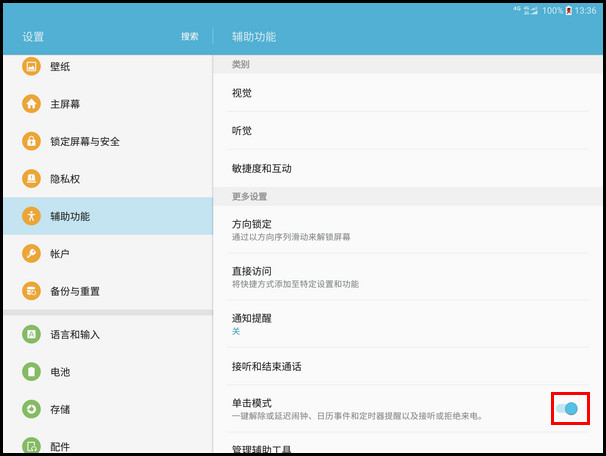Open 接听和结束通话 (answering and ending calls)
Screen dimensions: 606x456
point(409,366)
